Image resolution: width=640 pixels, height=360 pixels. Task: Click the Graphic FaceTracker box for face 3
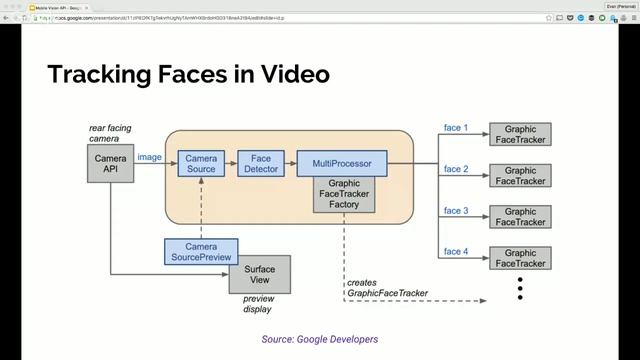(520, 217)
